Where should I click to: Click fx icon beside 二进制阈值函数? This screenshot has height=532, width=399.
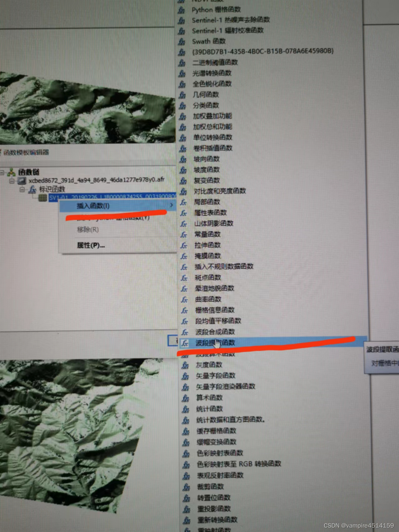pyautogui.click(x=182, y=63)
